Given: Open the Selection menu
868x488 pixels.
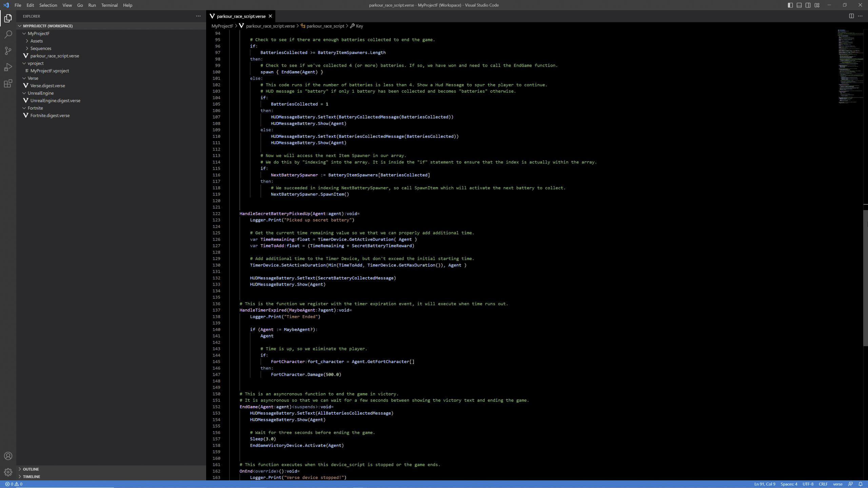Looking at the screenshot, I should click(x=48, y=5).
